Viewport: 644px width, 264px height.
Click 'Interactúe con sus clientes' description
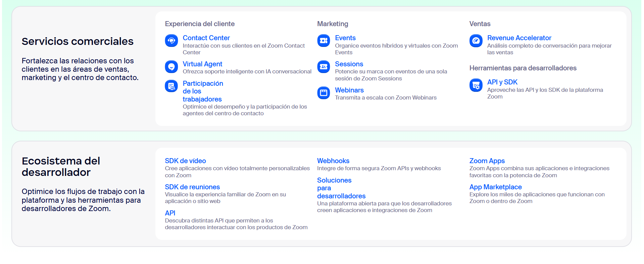pos(244,49)
